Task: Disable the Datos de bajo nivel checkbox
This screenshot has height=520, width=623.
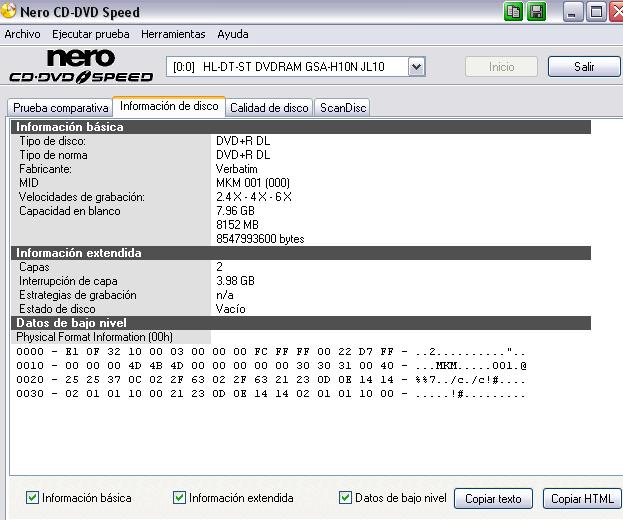Action: 346,497
